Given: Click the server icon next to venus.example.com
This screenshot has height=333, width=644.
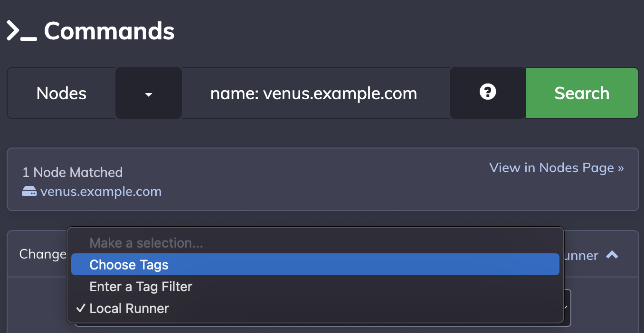Looking at the screenshot, I should [x=29, y=192].
